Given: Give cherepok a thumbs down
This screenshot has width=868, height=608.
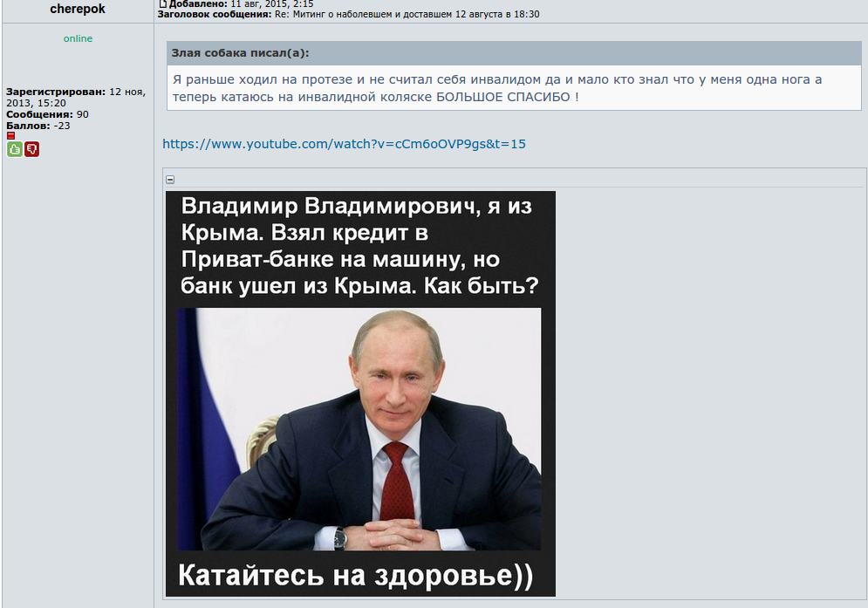Looking at the screenshot, I should click(x=32, y=149).
